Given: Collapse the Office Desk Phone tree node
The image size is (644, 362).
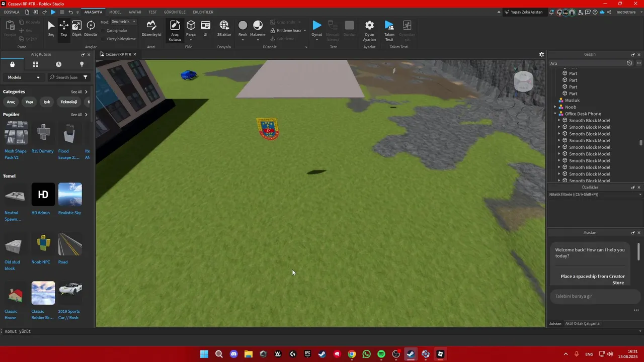Looking at the screenshot, I should [555, 114].
